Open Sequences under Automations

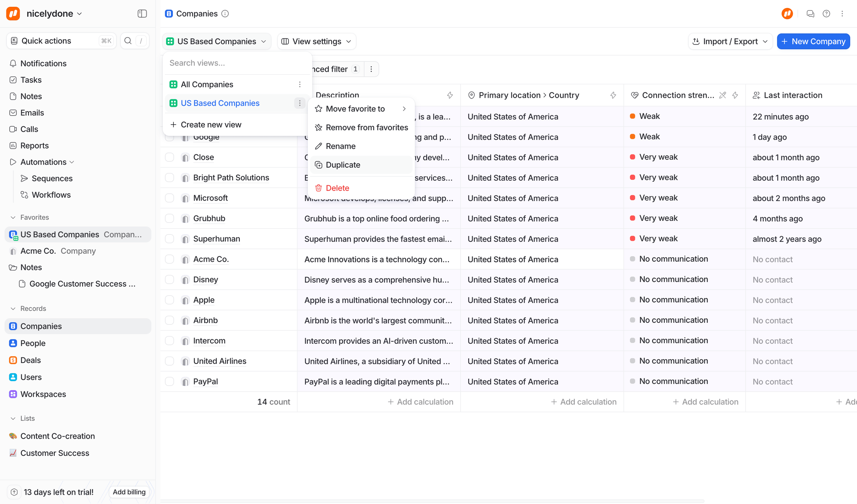click(x=52, y=178)
